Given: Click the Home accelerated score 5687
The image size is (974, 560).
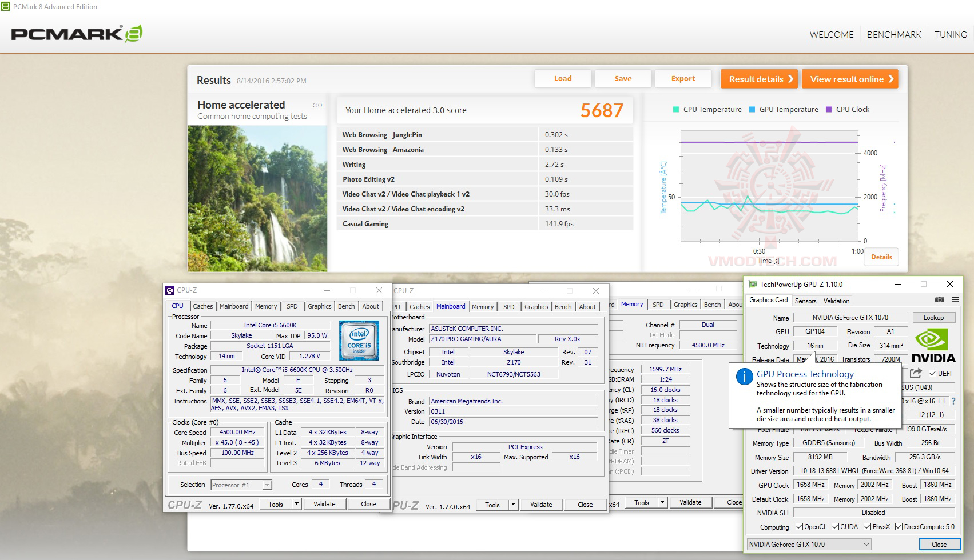Looking at the screenshot, I should click(x=602, y=110).
